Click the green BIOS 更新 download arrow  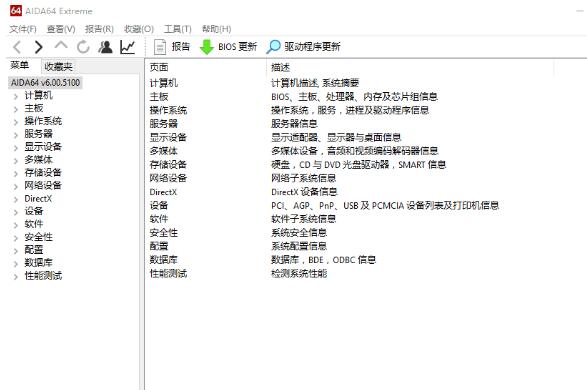coord(207,47)
